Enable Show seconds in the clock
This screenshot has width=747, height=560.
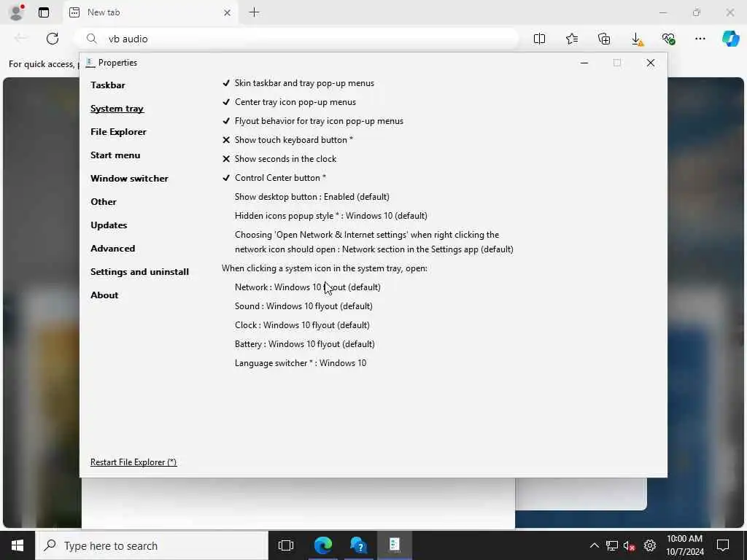coord(279,159)
